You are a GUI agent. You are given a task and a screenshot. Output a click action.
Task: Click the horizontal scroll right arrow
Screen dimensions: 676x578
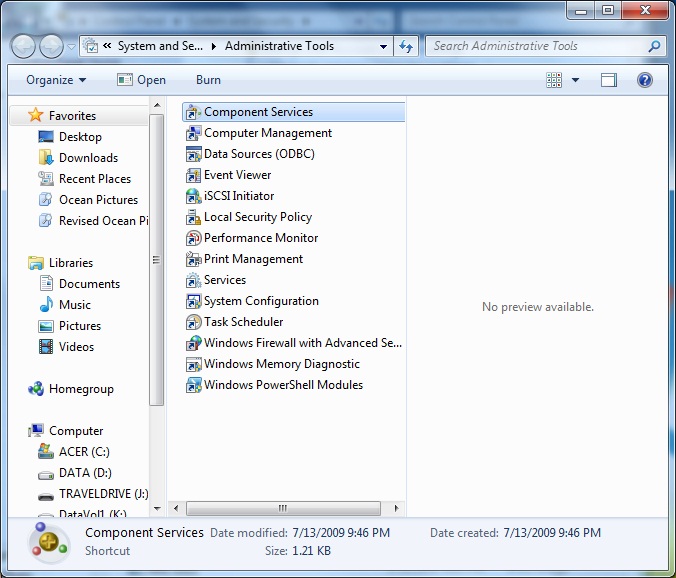click(396, 508)
